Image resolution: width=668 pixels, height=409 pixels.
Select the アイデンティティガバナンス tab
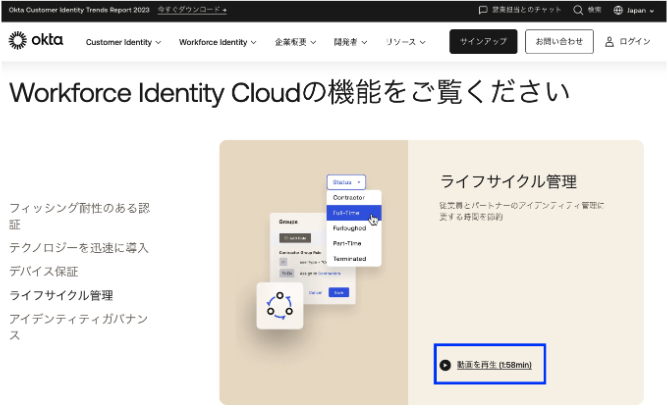(79, 327)
